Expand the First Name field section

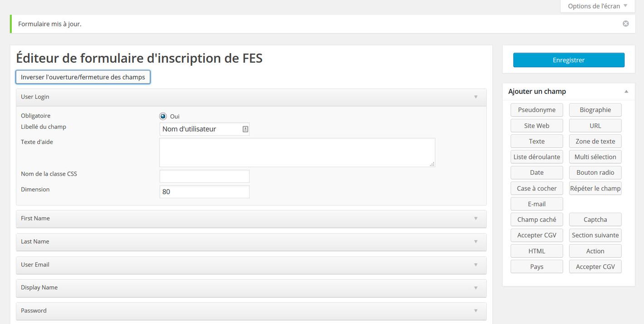[476, 218]
